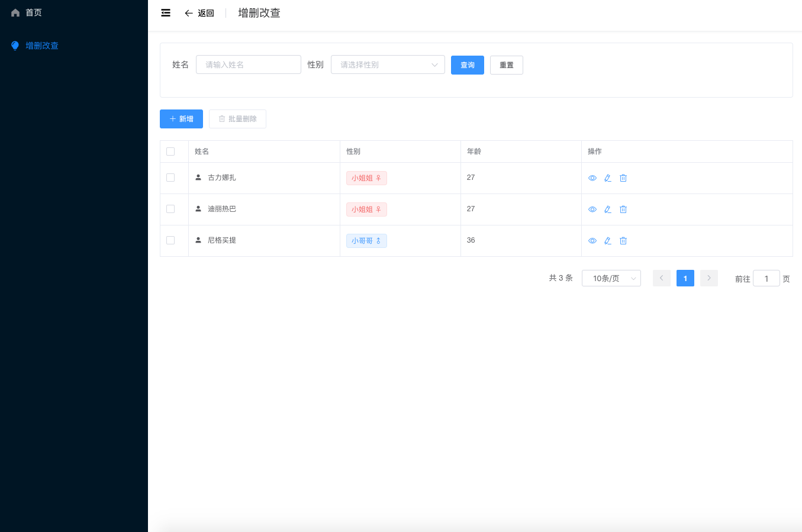The height and width of the screenshot is (532, 802).
Task: Select 增删改查 sidebar menu item
Action: tap(73, 46)
